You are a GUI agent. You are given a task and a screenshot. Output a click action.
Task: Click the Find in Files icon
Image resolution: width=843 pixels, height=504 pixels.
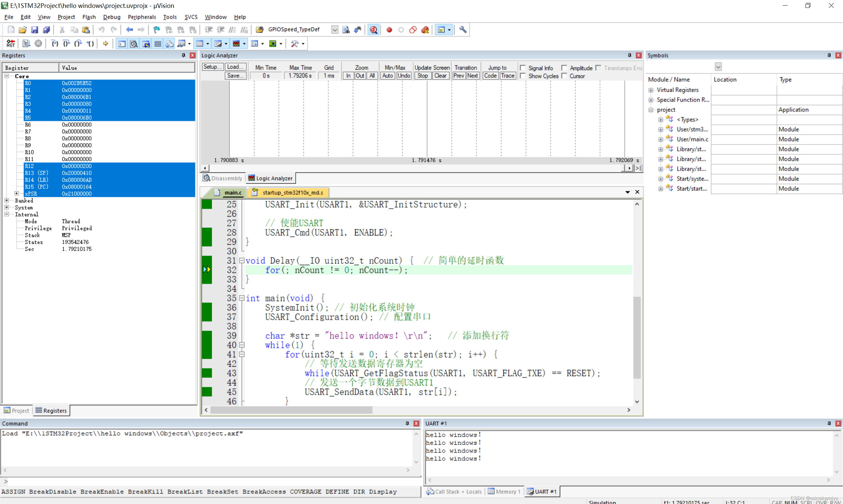[260, 30]
